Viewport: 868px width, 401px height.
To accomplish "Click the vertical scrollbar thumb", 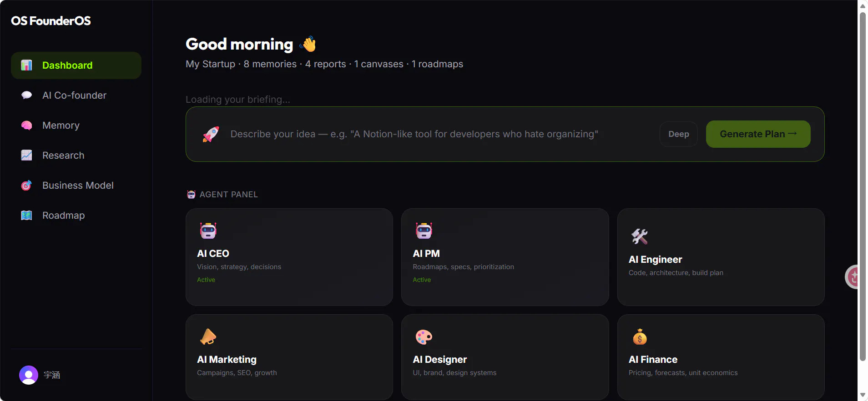I will click(863, 186).
